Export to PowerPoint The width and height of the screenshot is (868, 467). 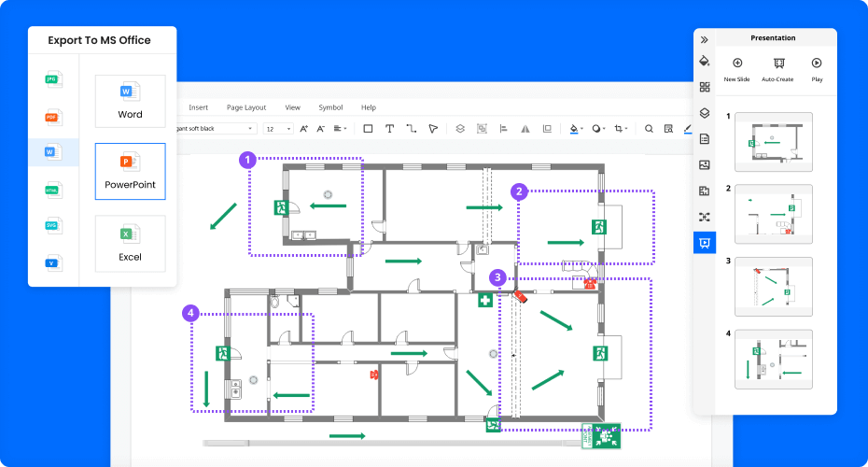pyautogui.click(x=130, y=172)
